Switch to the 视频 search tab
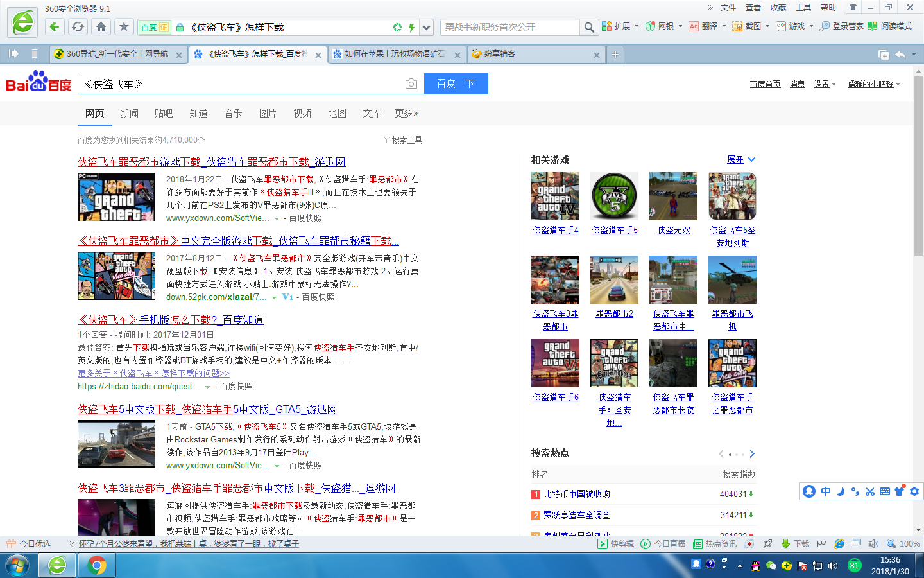 tap(302, 113)
